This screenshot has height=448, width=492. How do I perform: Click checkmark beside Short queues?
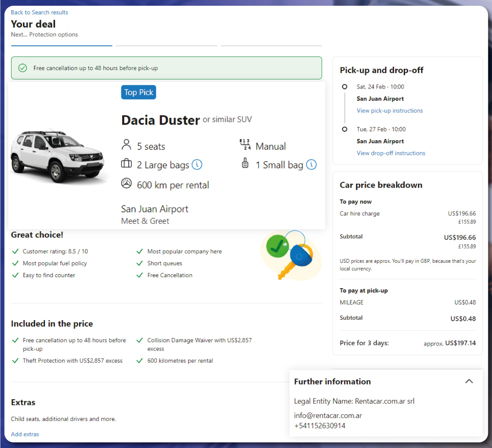[140, 263]
